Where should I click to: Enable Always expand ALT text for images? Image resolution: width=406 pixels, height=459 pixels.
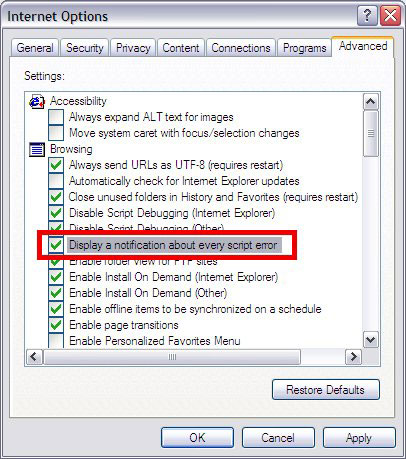click(56, 117)
